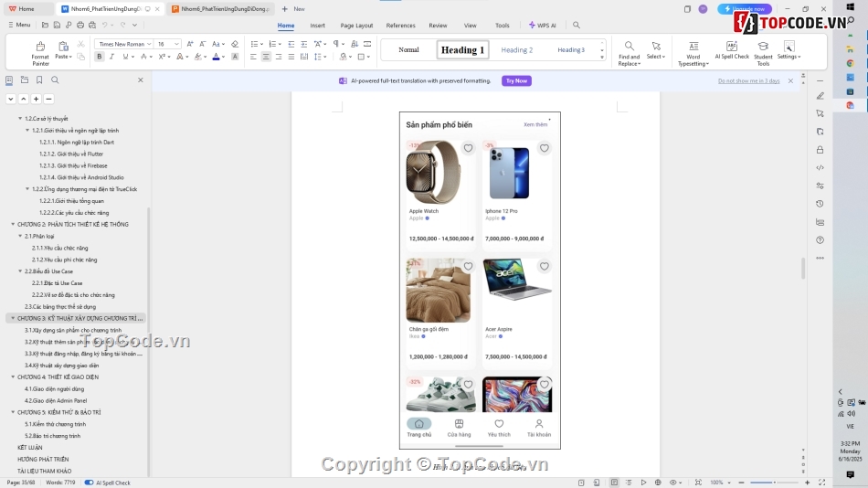Collapse 1.2.1 Giới thiệu về ngôn ngữ node
868x488 pixels.
coord(27,130)
